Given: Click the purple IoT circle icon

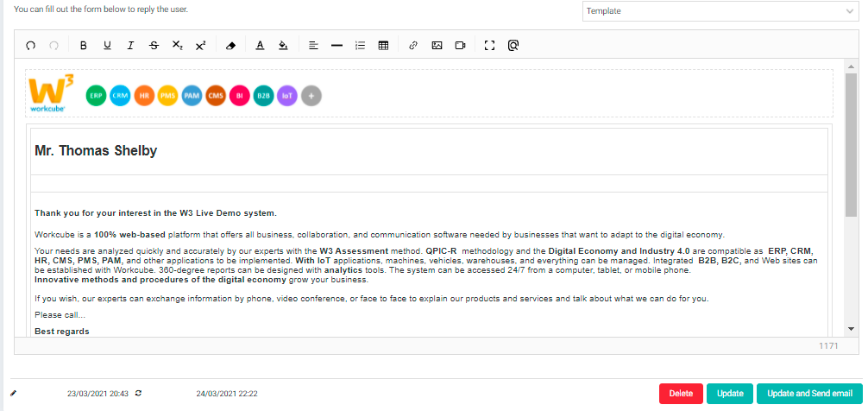Looking at the screenshot, I should [x=287, y=96].
